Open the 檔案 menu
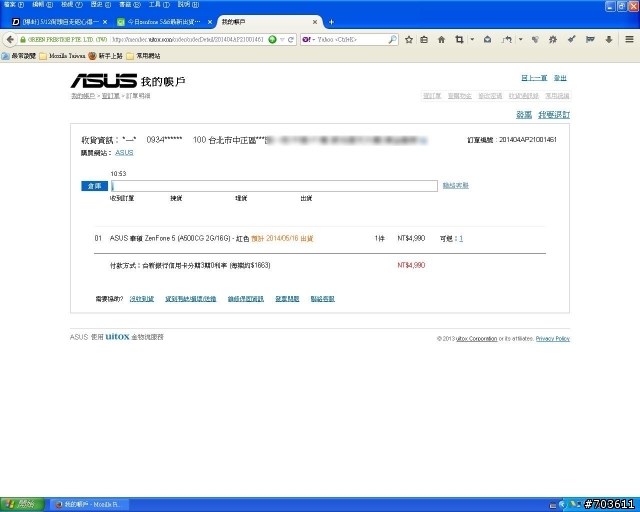This screenshot has width=640, height=512. pyautogui.click(x=13, y=4)
